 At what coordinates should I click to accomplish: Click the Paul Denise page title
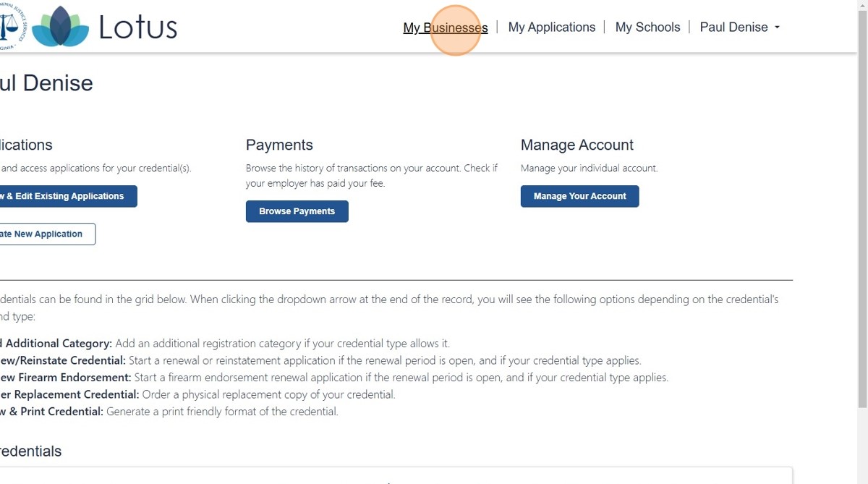46,83
